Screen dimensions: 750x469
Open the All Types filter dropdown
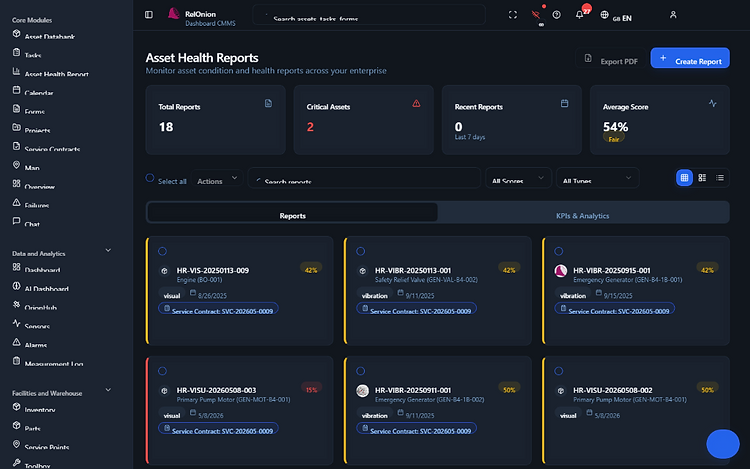pos(597,178)
